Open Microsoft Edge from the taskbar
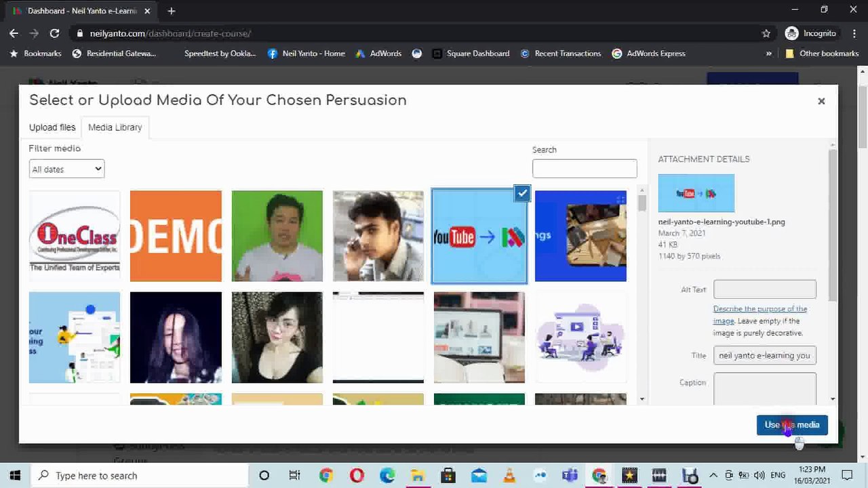Viewport: 868px width, 488px height. [387, 475]
